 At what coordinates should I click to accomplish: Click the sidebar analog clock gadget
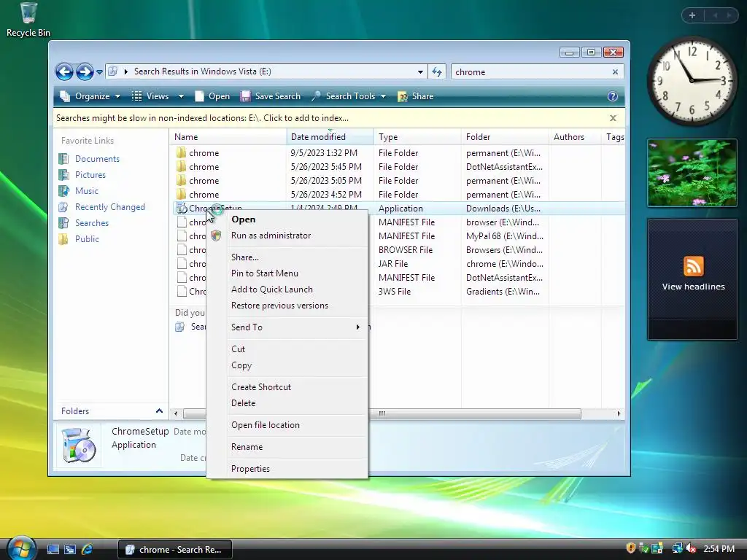(x=692, y=81)
